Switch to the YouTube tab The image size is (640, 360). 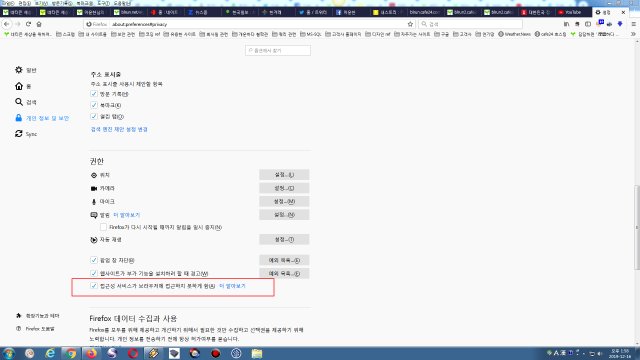pos(570,12)
